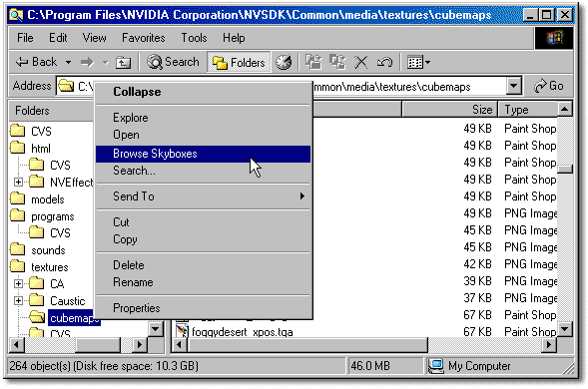The height and width of the screenshot is (389, 588).
Task: Select the sounds folder in tree
Action: (x=48, y=250)
